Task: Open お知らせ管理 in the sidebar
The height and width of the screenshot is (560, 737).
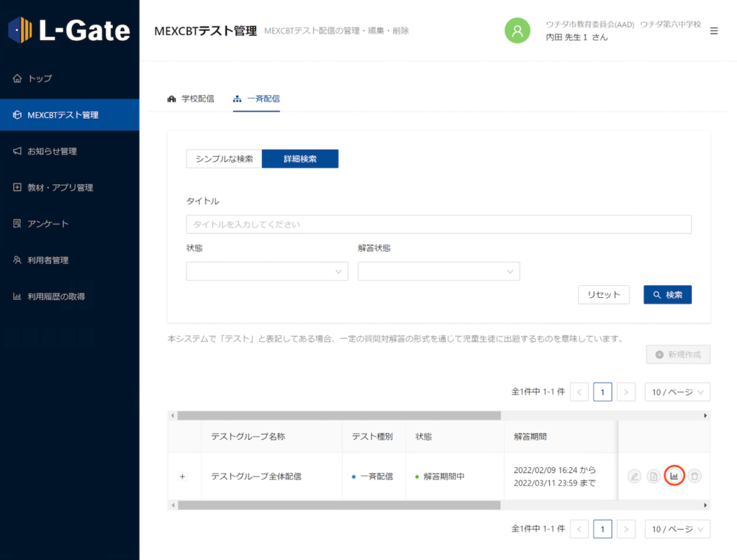Action: pos(70,151)
